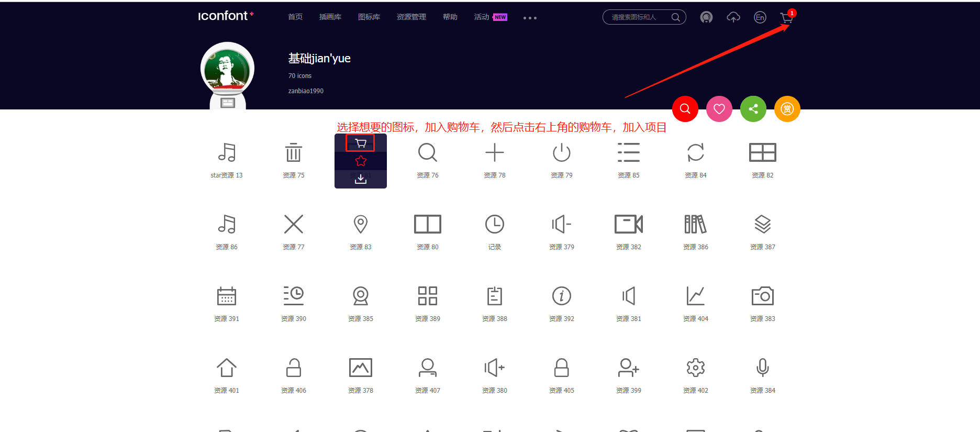
Task: Select the plus icon 资源 78
Action: [495, 152]
